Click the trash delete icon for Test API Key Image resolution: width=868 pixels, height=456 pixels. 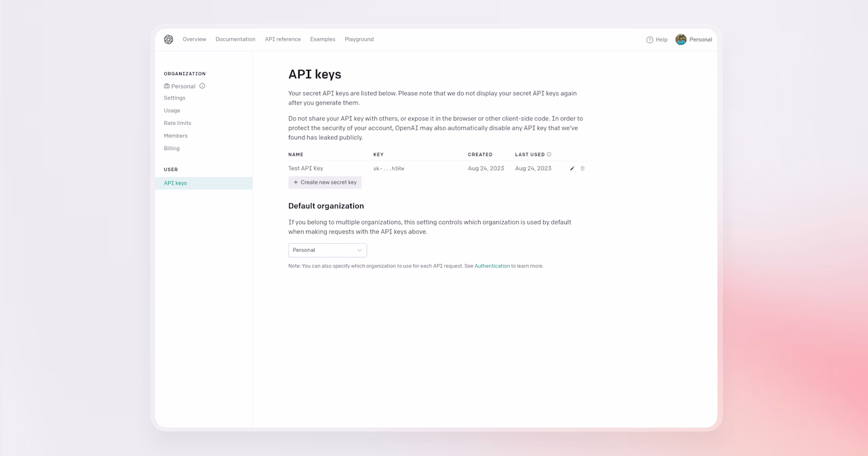583,168
